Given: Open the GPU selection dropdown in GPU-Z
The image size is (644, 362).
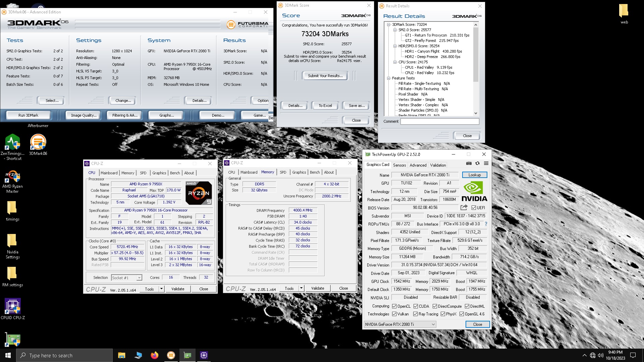Looking at the screenshot, I should (x=400, y=324).
